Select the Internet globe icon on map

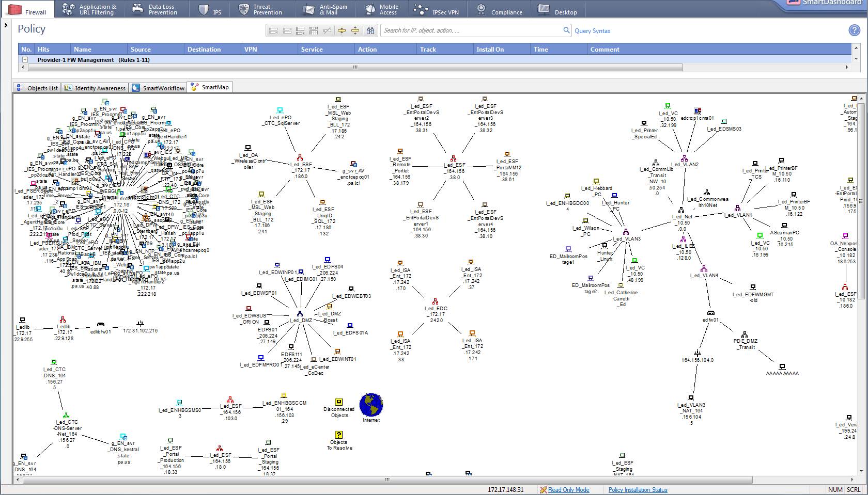click(371, 405)
